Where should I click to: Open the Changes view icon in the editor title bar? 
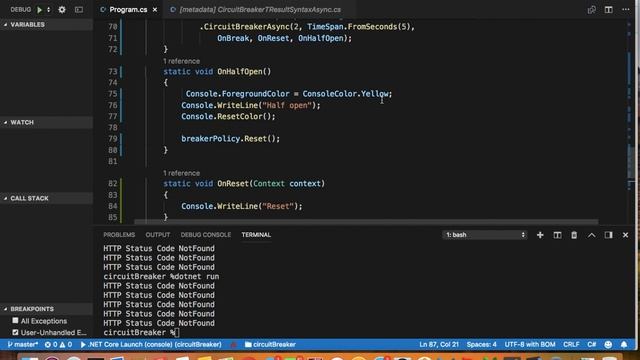coord(591,9)
